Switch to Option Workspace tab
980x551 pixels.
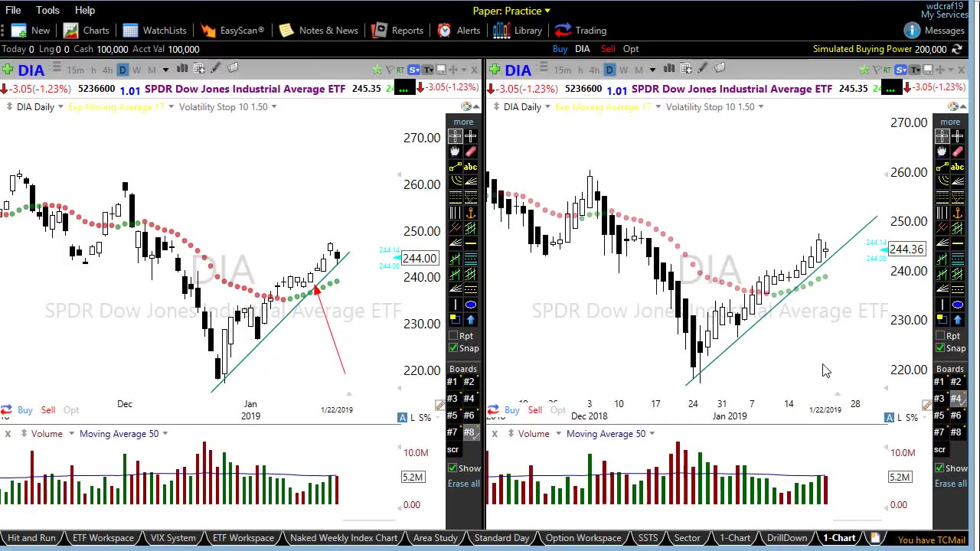[583, 538]
